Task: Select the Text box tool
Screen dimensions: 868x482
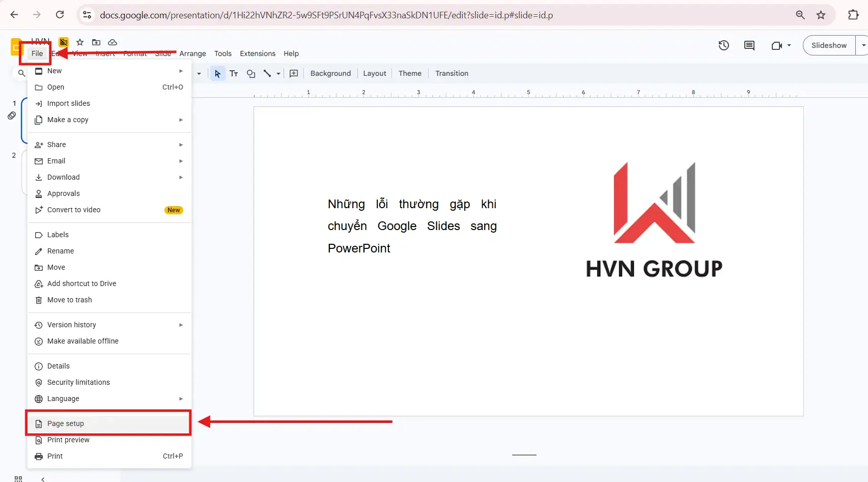Action: coord(234,73)
